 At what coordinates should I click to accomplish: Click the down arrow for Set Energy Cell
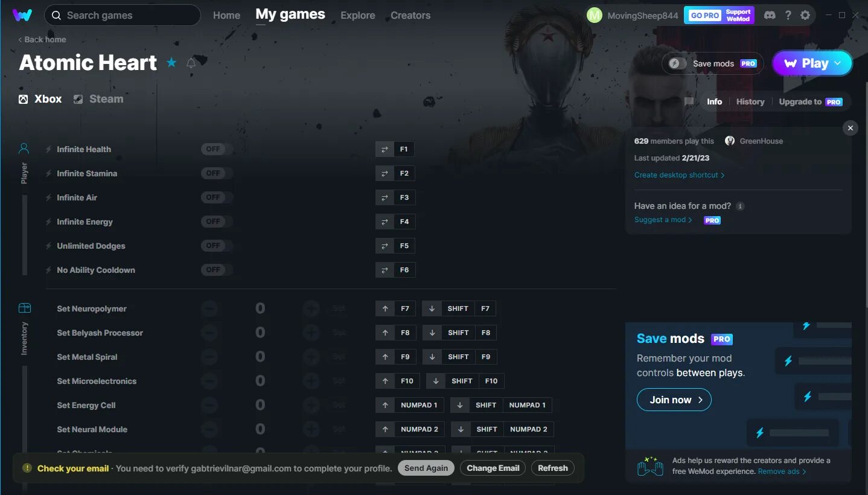(460, 405)
